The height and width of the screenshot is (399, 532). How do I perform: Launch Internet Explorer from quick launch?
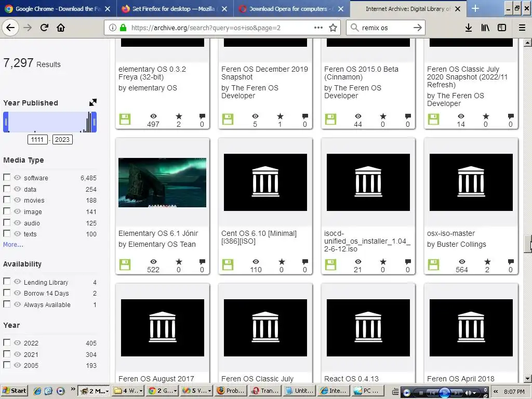click(37, 391)
